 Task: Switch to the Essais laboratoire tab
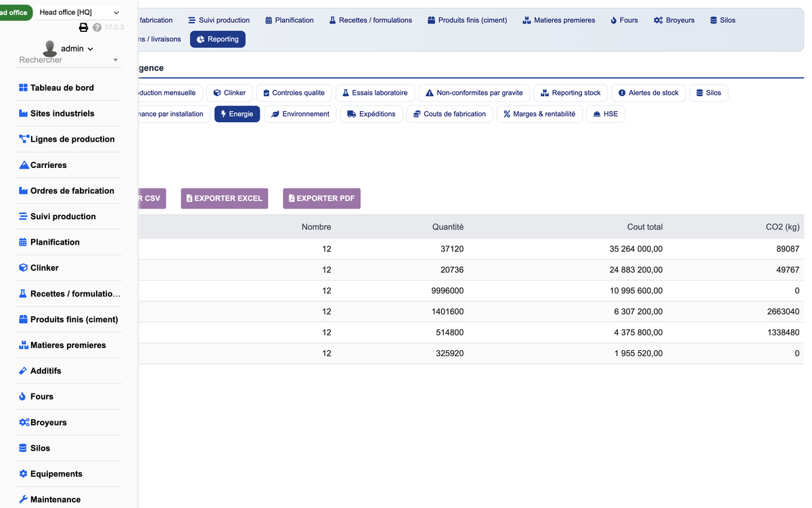(x=375, y=93)
